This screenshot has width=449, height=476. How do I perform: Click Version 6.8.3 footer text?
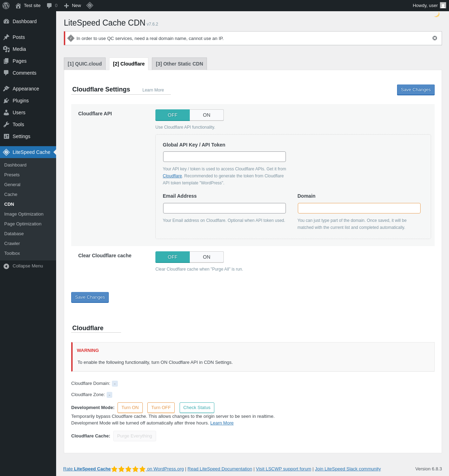click(429, 469)
